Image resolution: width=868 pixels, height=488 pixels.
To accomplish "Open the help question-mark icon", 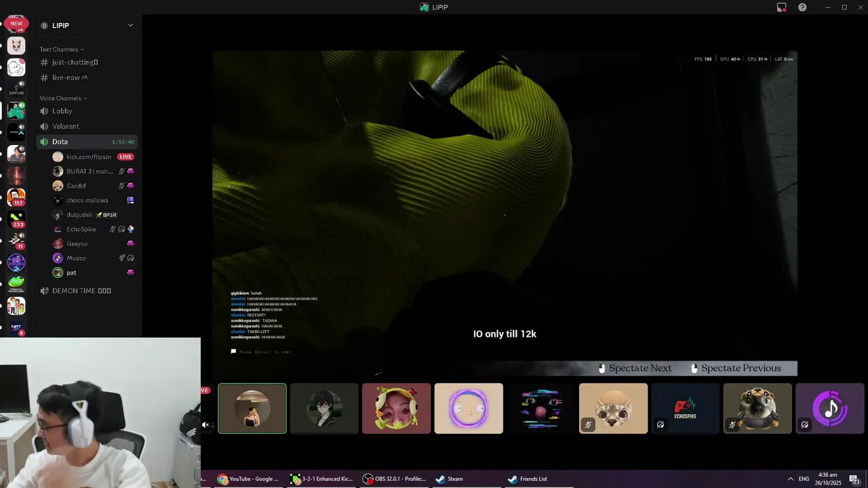I will [x=802, y=7].
